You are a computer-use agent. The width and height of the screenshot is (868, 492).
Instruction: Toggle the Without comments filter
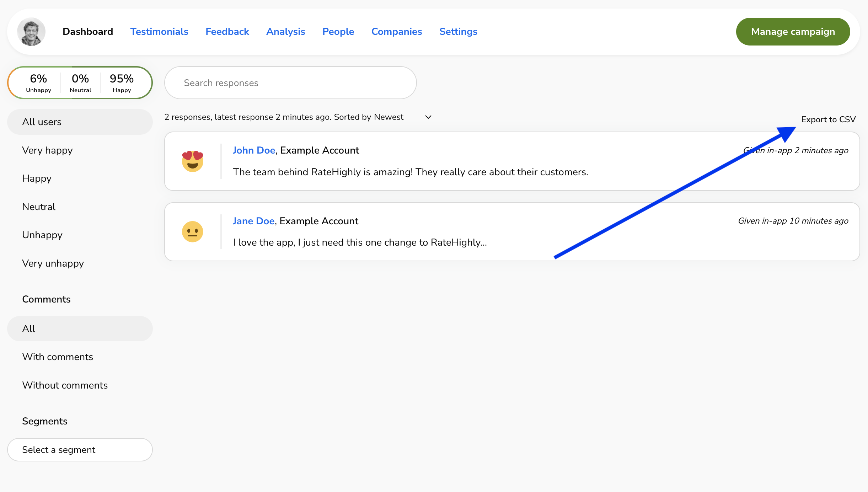(64, 385)
